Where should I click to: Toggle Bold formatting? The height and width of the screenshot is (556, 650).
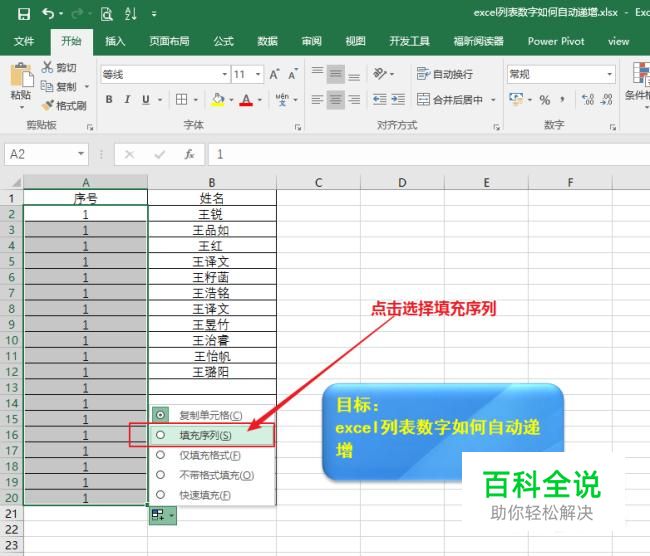pos(109,100)
